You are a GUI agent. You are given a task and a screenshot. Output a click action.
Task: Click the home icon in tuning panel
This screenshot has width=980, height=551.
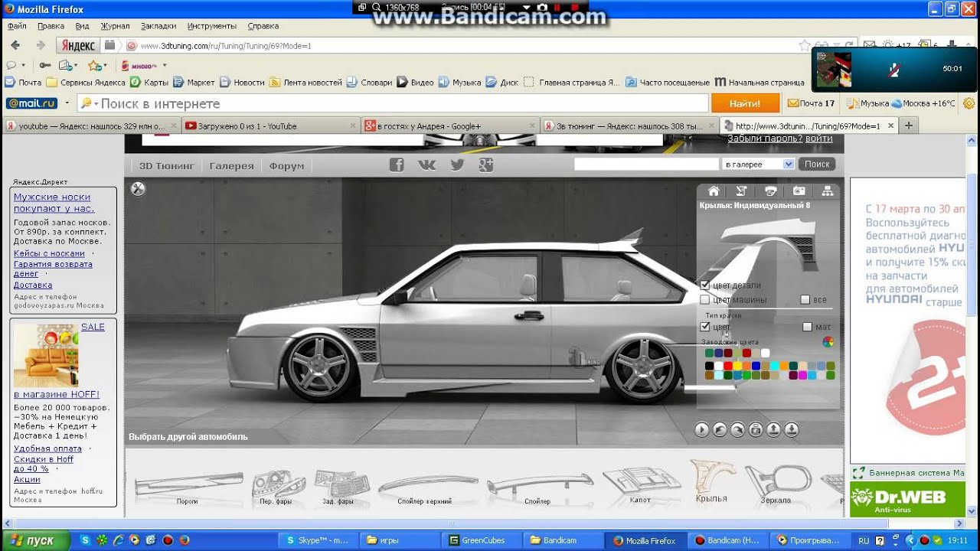(x=714, y=191)
